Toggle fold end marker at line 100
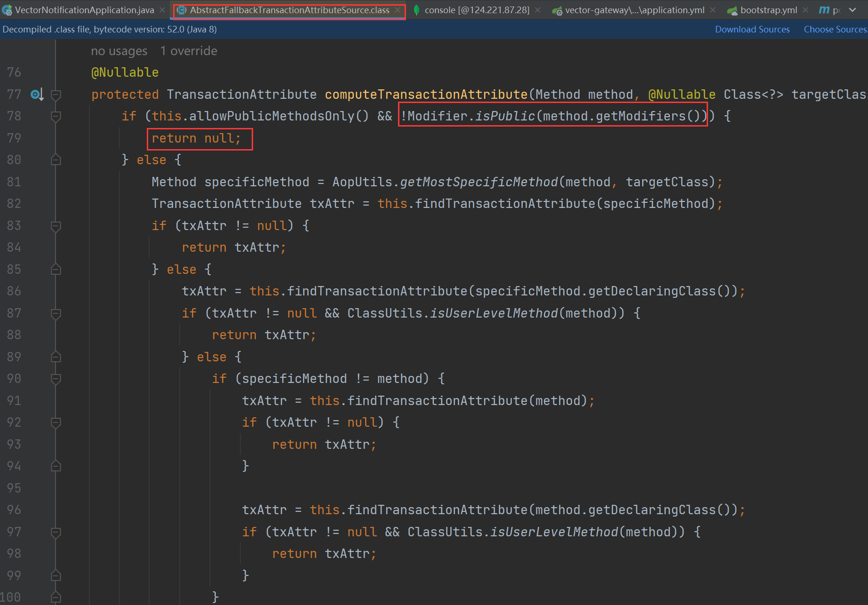The height and width of the screenshot is (605, 868). [56, 597]
